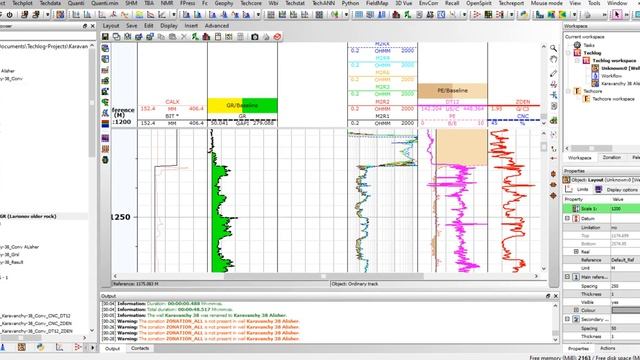
Task: Switch to the Zonation tab
Action: point(611,157)
